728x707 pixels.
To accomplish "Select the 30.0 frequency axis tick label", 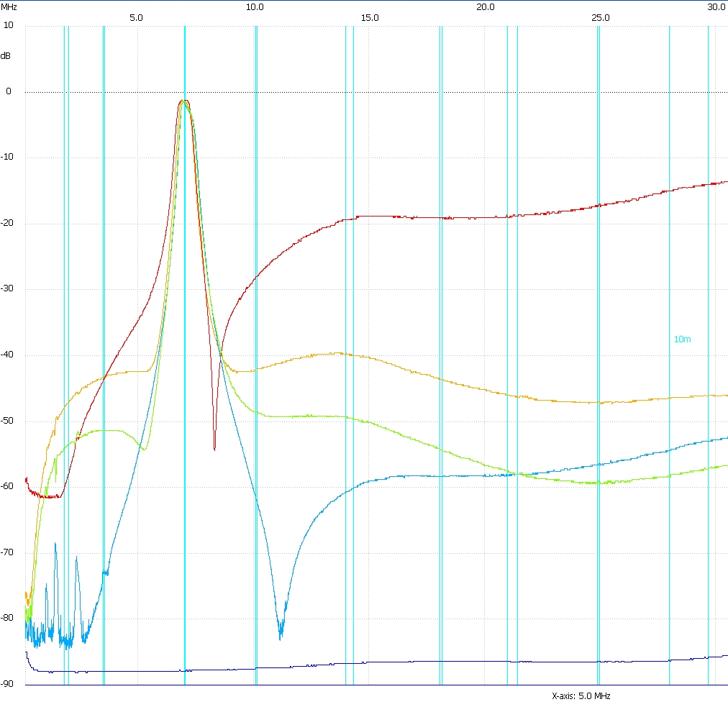I will coord(716,6).
